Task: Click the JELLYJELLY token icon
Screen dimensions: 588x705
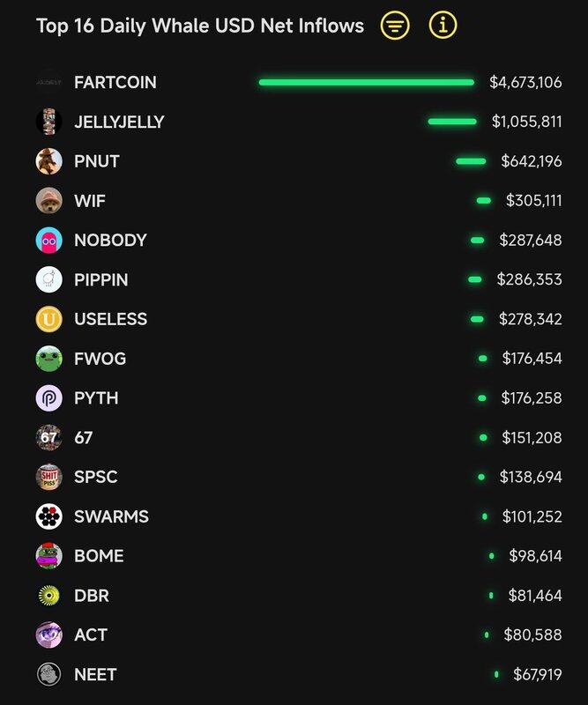Action: coord(48,122)
